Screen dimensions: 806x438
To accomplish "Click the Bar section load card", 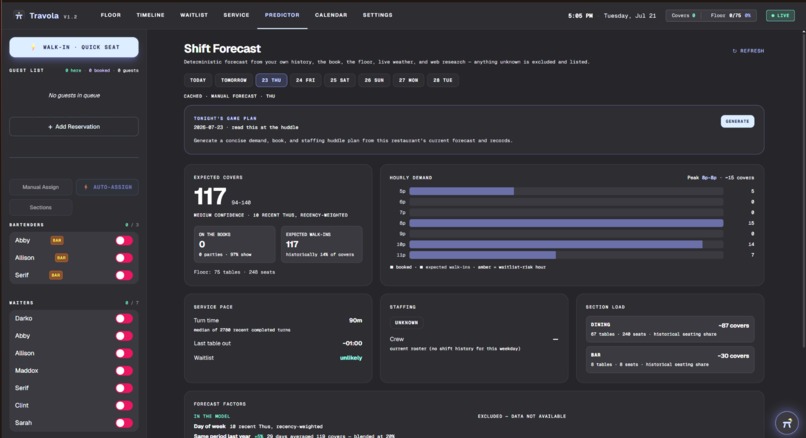I will [x=670, y=359].
